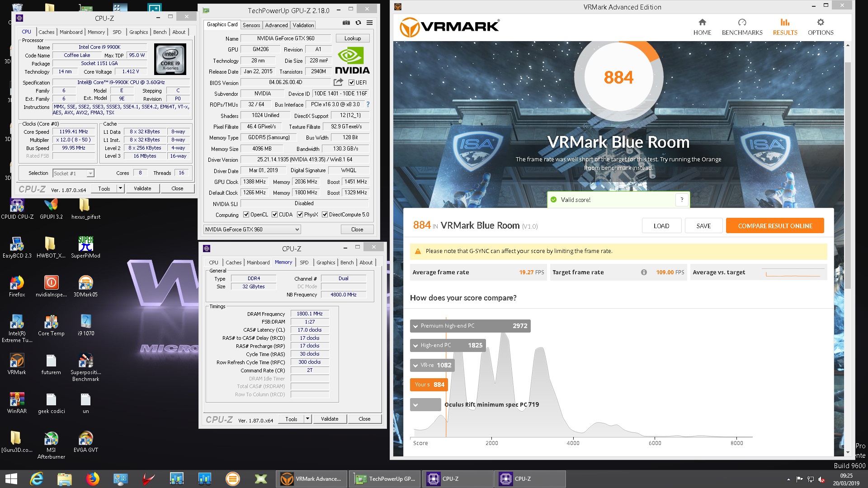Screen dimensions: 868x488
Task: Open VRMark OPTIONS gear icon
Action: click(820, 22)
